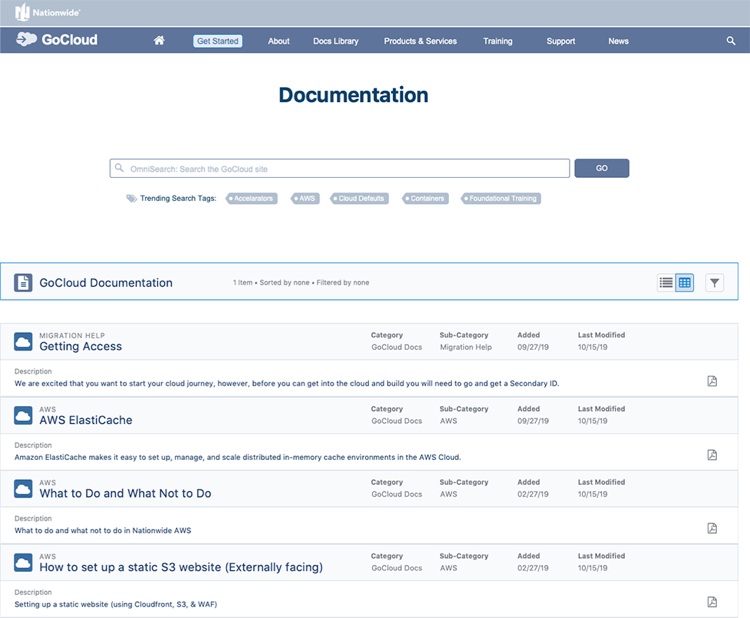This screenshot has width=750, height=618.
Task: Click the trending tags icon
Action: pyautogui.click(x=131, y=198)
